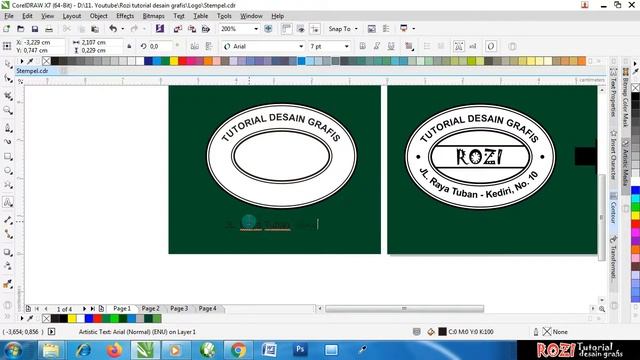Select the Parallel Dimension tool

[x=8, y=220]
